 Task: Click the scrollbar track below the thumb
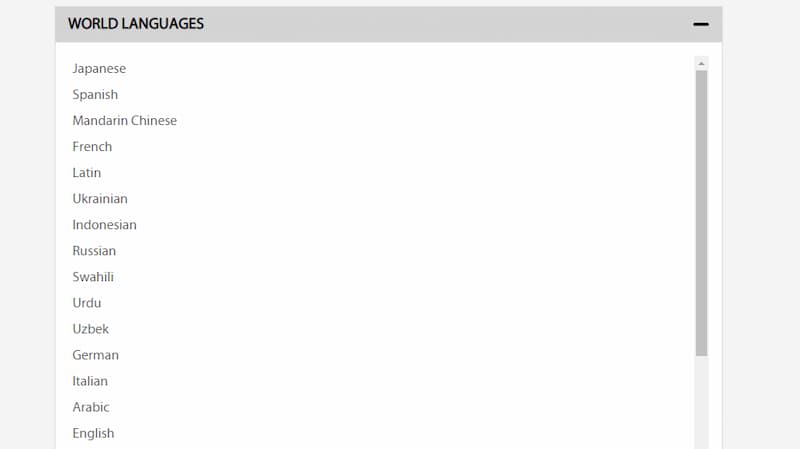[x=701, y=403]
